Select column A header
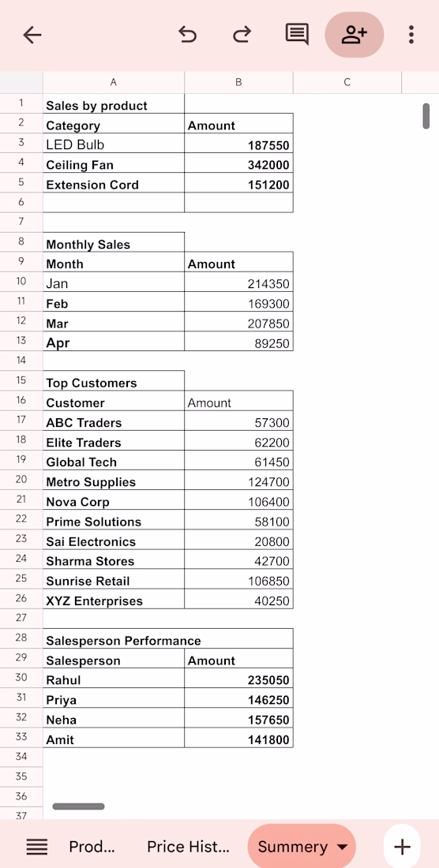Image resolution: width=439 pixels, height=868 pixels. click(x=114, y=83)
